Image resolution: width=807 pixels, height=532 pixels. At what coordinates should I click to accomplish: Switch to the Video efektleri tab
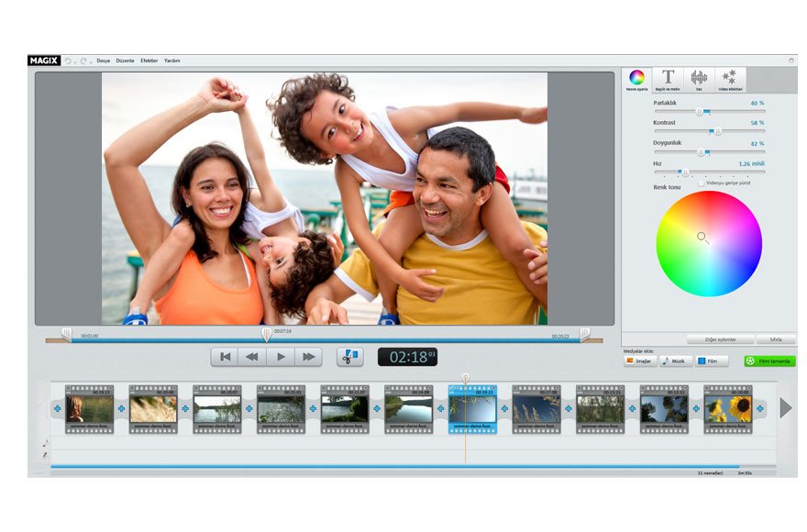click(730, 80)
